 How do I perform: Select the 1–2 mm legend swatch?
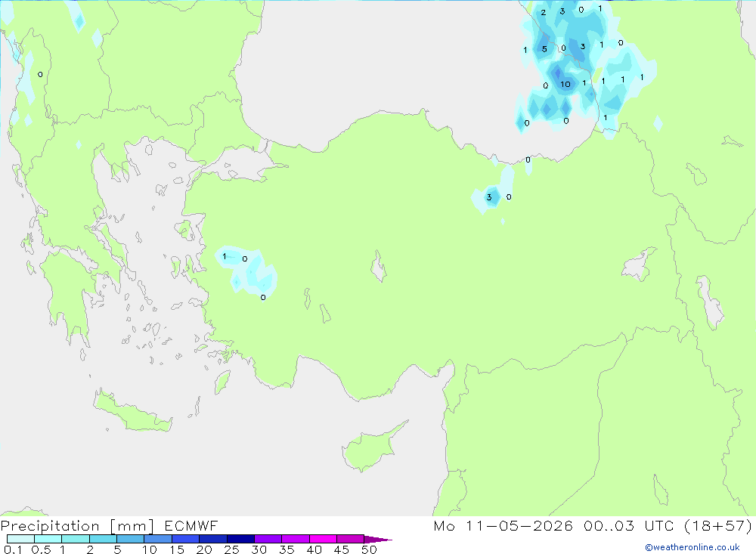tap(76, 539)
